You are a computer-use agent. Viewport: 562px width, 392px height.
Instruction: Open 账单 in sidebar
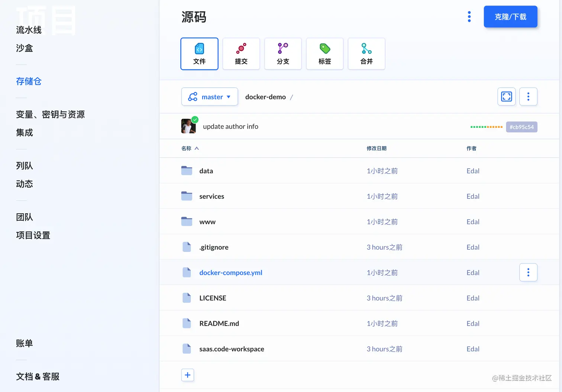click(25, 343)
